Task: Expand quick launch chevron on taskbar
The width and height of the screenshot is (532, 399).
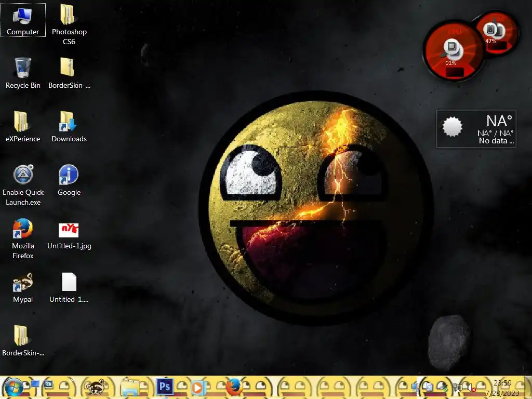Action: click(72, 381)
